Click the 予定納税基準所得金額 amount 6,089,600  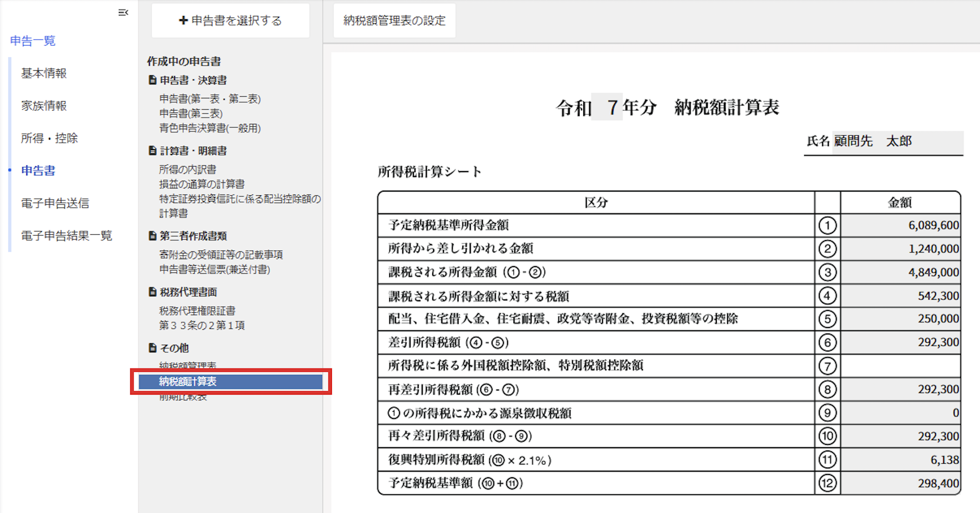coord(900,226)
